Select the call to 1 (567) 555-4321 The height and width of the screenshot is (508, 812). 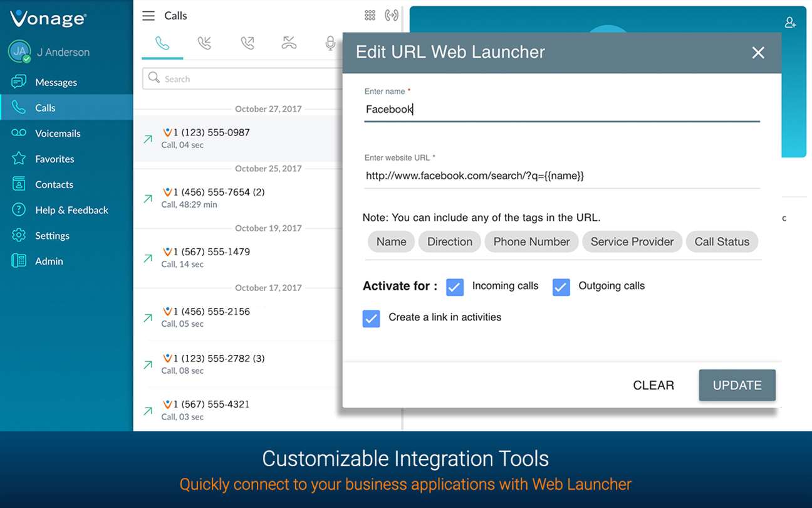pyautogui.click(x=238, y=410)
